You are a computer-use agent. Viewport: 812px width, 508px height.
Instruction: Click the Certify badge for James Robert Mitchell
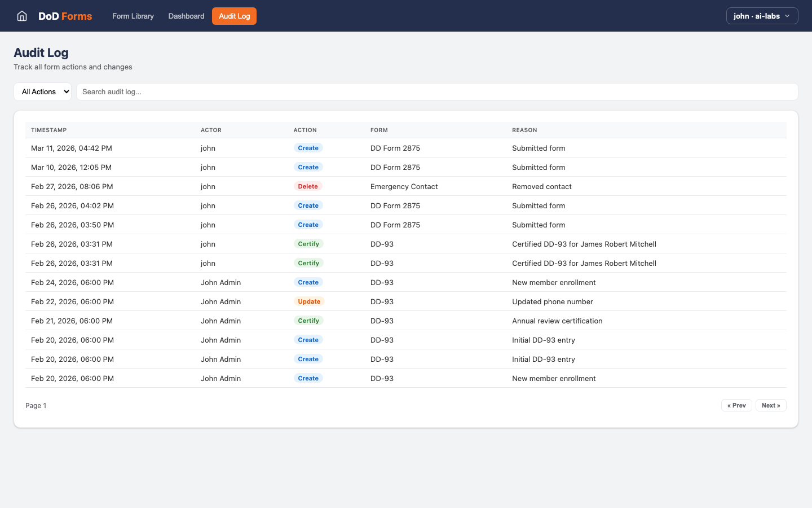pyautogui.click(x=308, y=244)
